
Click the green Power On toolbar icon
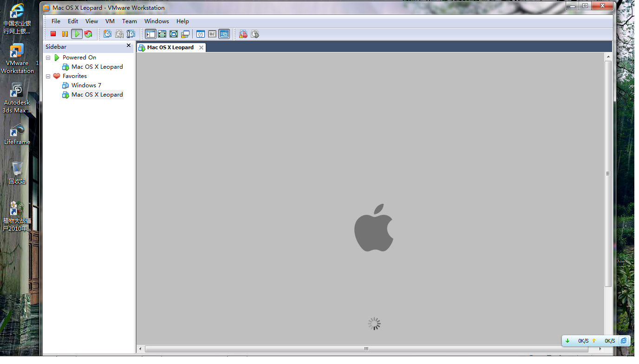click(x=77, y=34)
